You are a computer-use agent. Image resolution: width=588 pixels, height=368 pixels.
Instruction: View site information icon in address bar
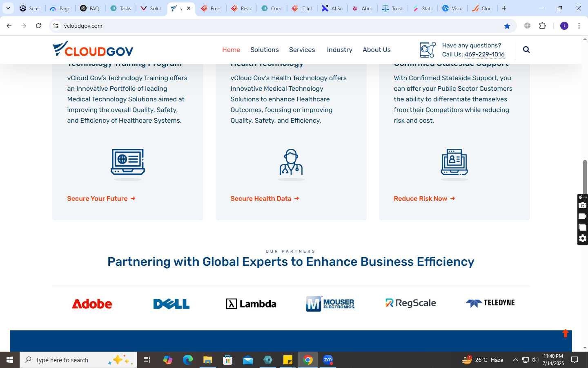pyautogui.click(x=56, y=26)
